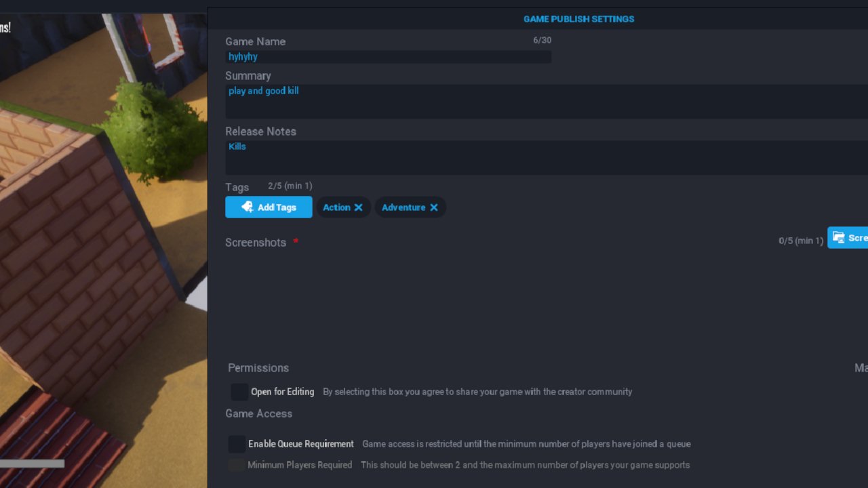This screenshot has width=868, height=488.
Task: Click the queue restriction description text
Action: [526, 444]
